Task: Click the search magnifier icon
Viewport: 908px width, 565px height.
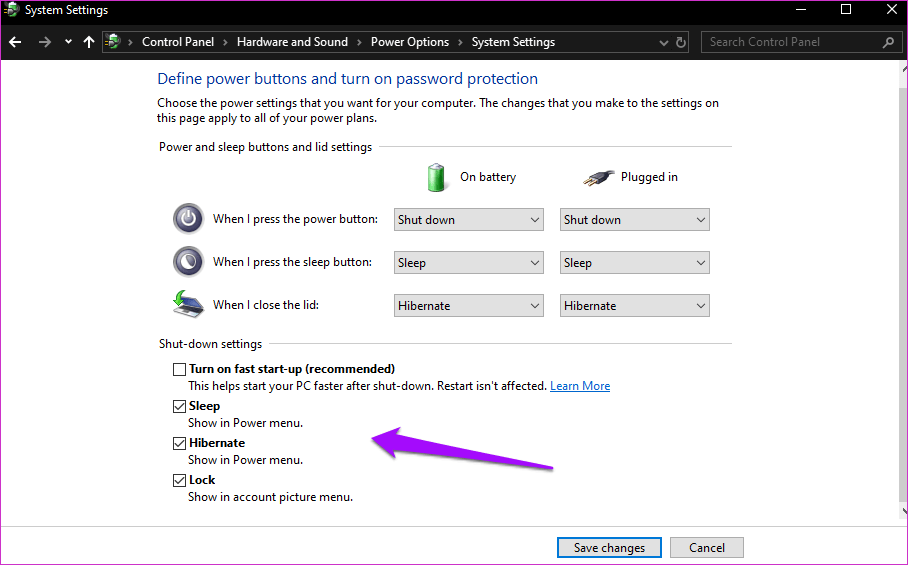Action: (x=888, y=42)
